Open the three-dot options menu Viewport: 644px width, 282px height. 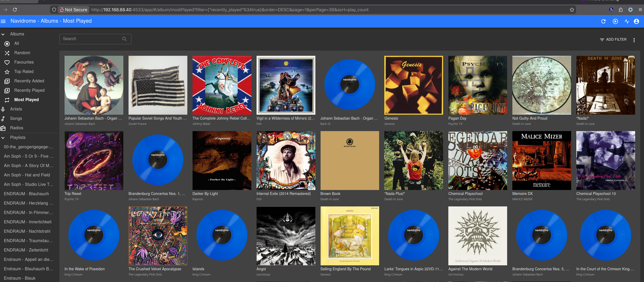pos(634,40)
